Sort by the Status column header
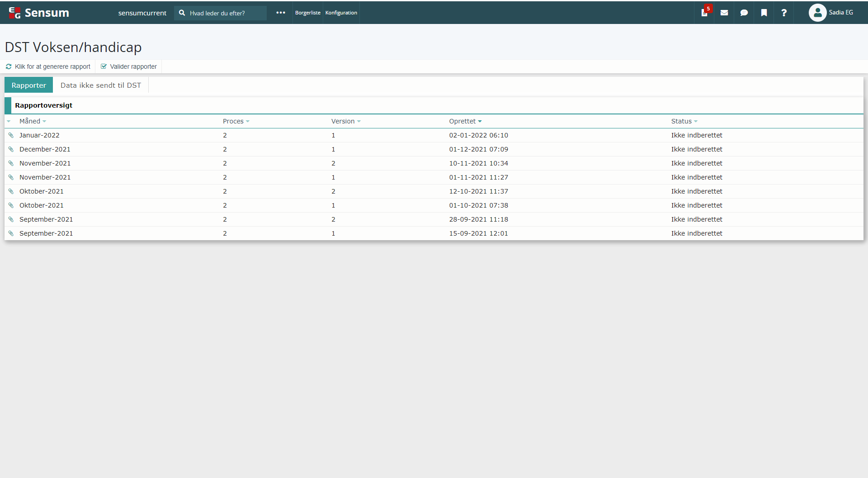 (684, 121)
